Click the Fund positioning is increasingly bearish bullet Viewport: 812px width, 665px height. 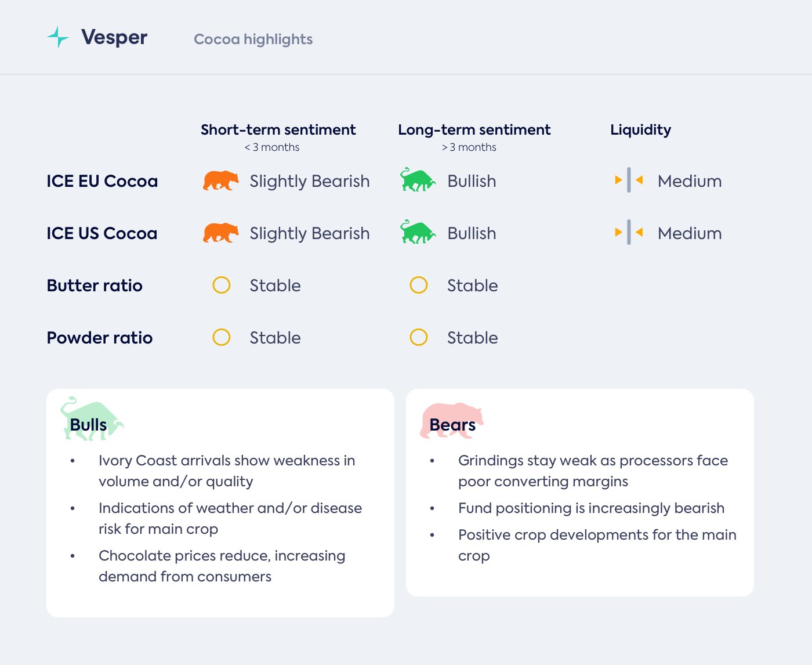(591, 508)
